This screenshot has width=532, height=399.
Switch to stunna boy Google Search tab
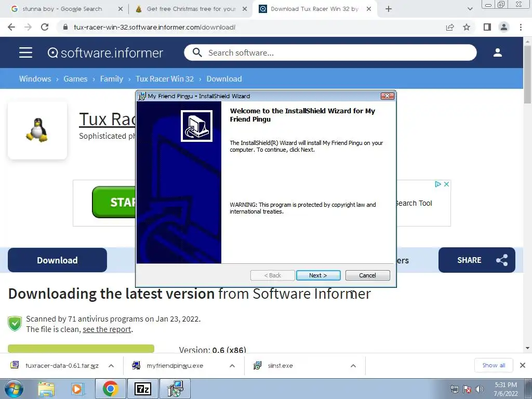point(62,9)
